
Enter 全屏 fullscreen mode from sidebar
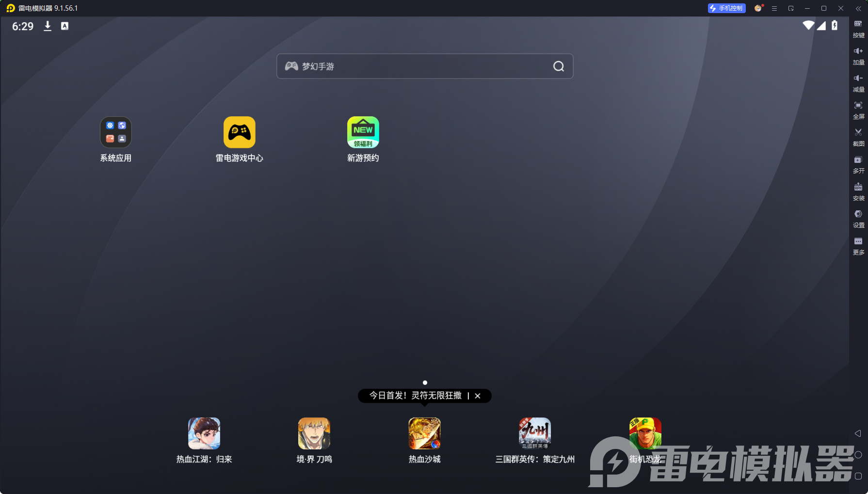coord(858,110)
